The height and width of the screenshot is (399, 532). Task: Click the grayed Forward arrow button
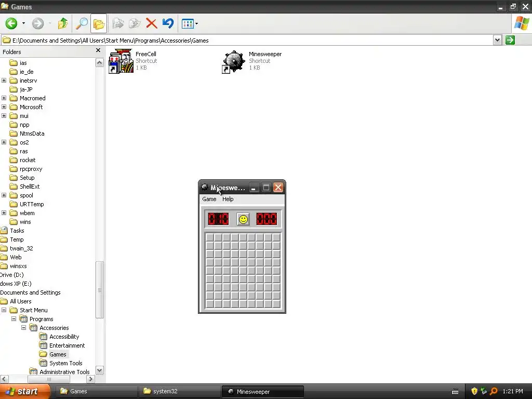tap(37, 23)
